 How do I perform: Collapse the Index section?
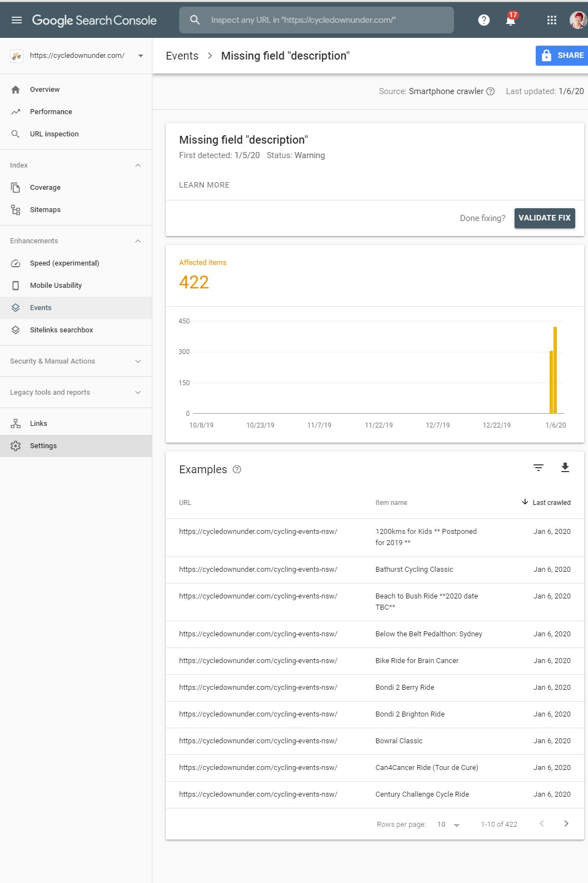coord(138,165)
